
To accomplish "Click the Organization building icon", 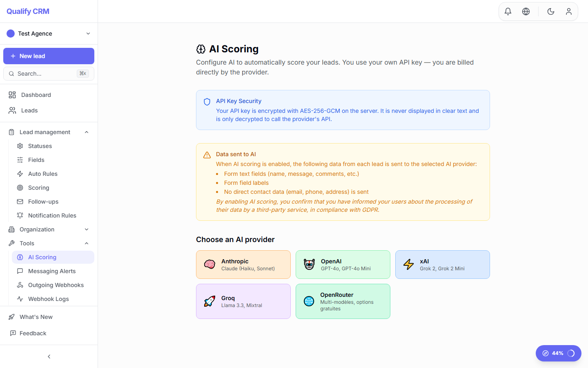I will click(11, 229).
